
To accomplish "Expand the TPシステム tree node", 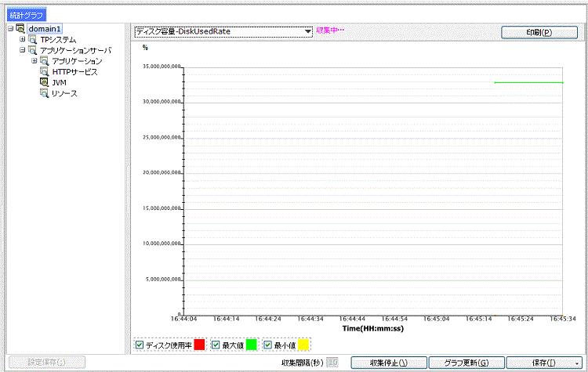I will click(x=22, y=40).
